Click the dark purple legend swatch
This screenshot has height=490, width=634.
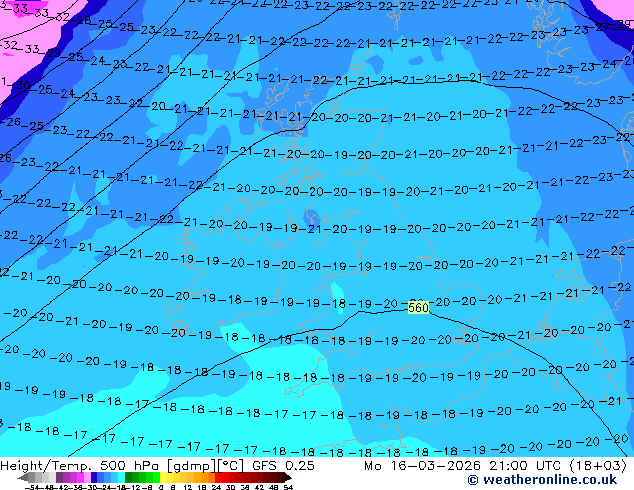(x=59, y=478)
